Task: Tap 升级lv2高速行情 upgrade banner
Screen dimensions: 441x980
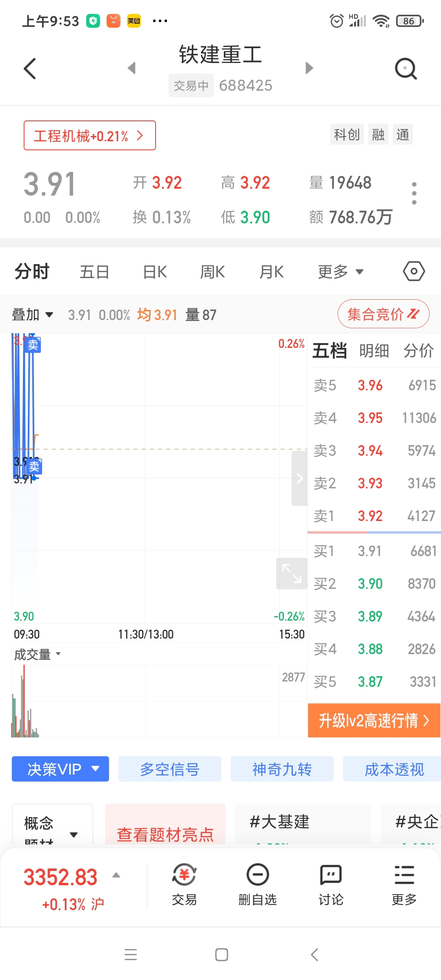Action: coord(374,720)
